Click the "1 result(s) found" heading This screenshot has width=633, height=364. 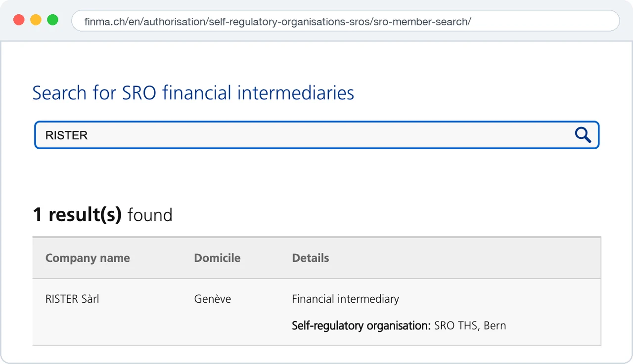pos(102,215)
